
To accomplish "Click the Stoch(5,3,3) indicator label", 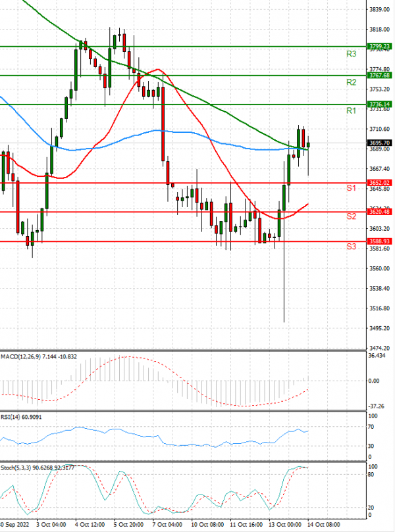I will pyautogui.click(x=38, y=468).
